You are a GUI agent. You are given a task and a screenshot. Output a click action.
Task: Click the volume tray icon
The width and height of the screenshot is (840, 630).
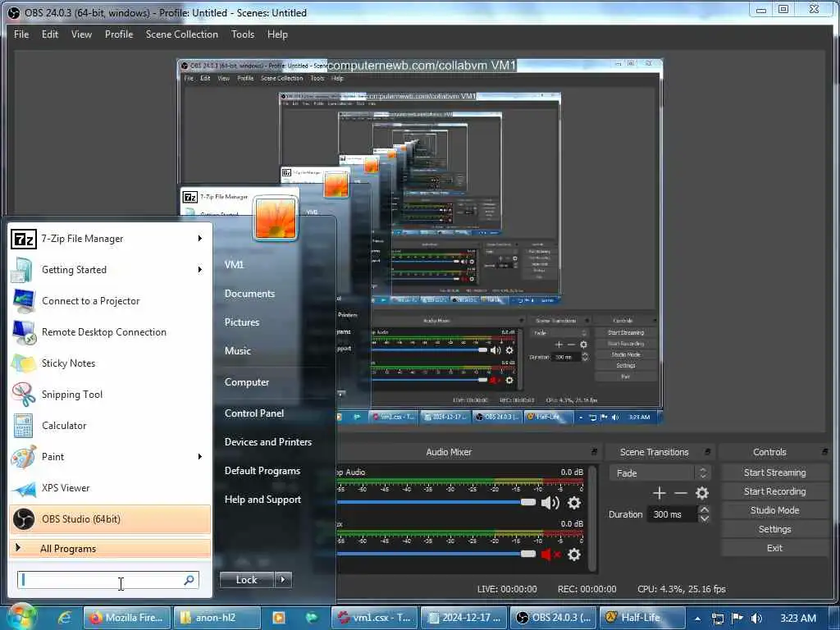(756, 619)
